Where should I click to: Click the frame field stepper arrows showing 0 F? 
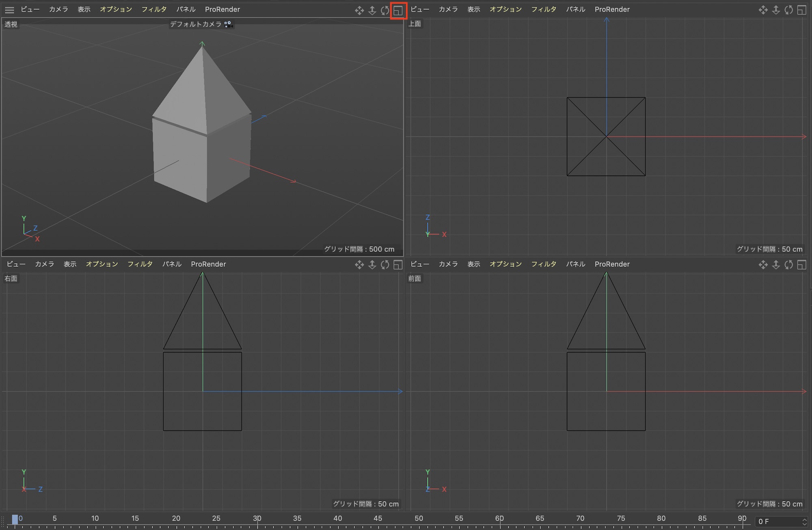coord(804,521)
